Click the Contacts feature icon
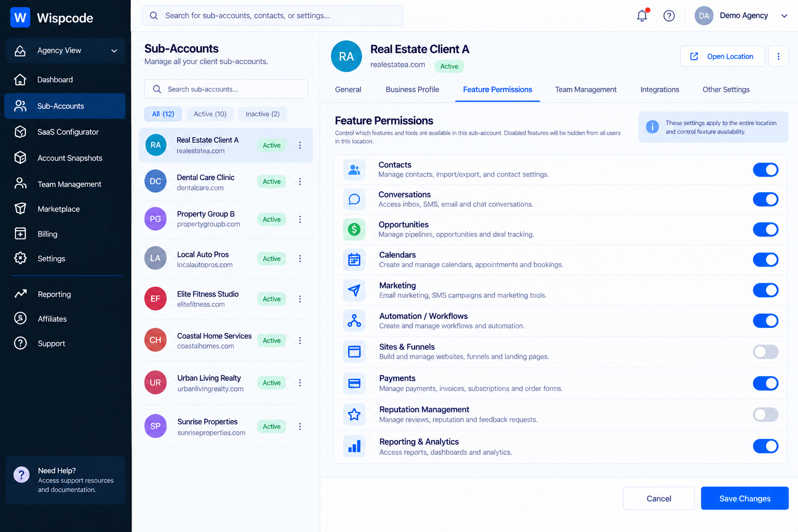 354,169
